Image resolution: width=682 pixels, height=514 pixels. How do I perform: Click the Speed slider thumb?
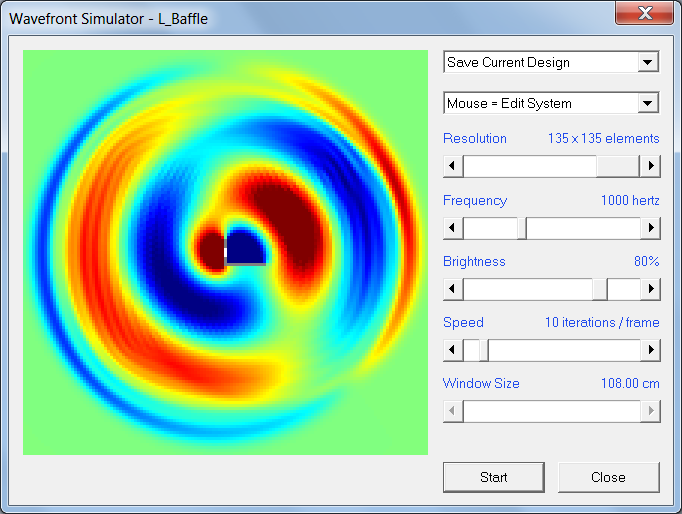[484, 350]
